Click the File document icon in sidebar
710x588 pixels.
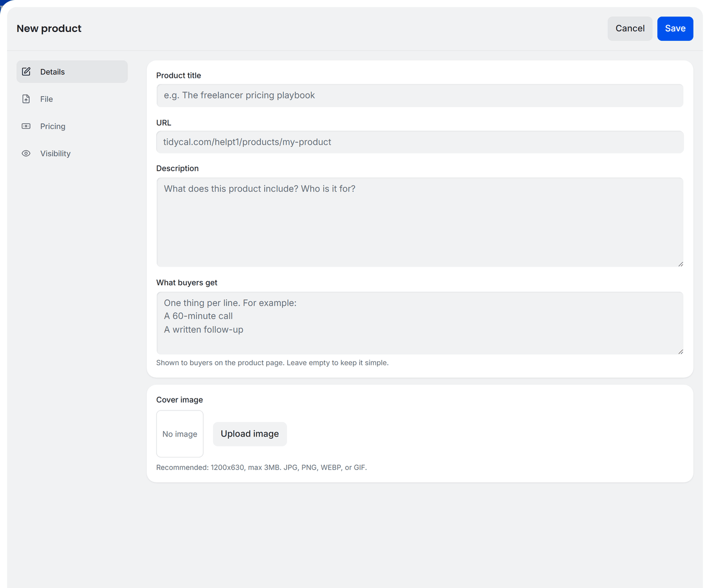[x=26, y=99]
